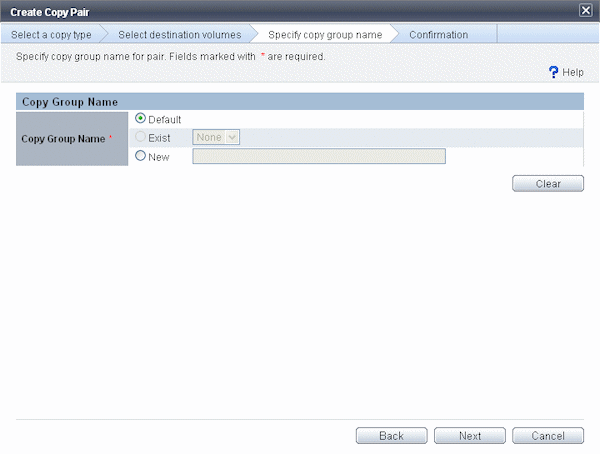The image size is (600, 454).
Task: Click the Back button
Action: point(391,436)
